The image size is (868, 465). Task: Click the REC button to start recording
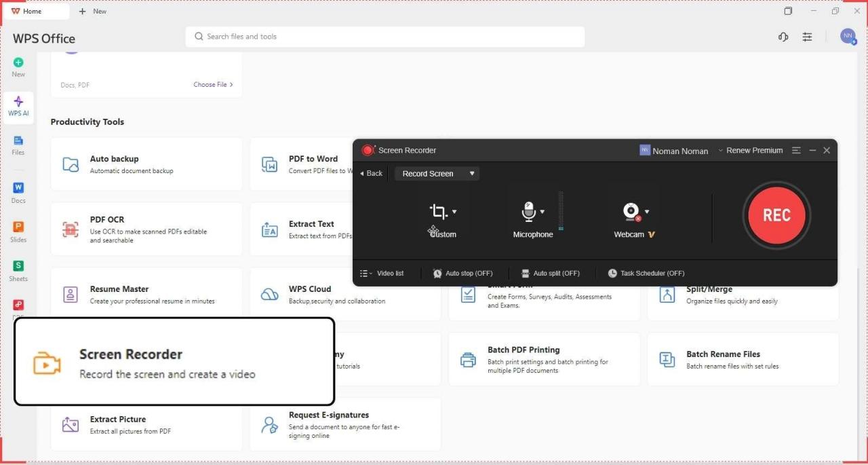(776, 215)
